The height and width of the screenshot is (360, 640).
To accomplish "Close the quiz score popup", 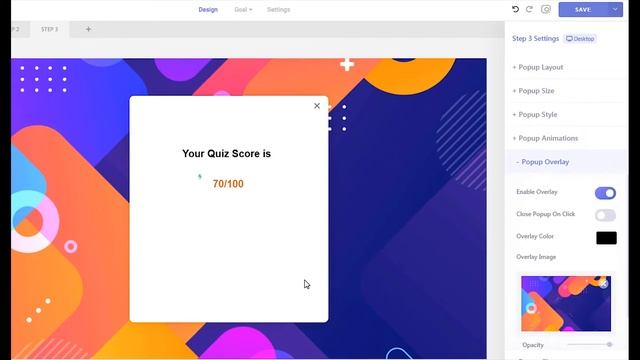I will coord(317,106).
